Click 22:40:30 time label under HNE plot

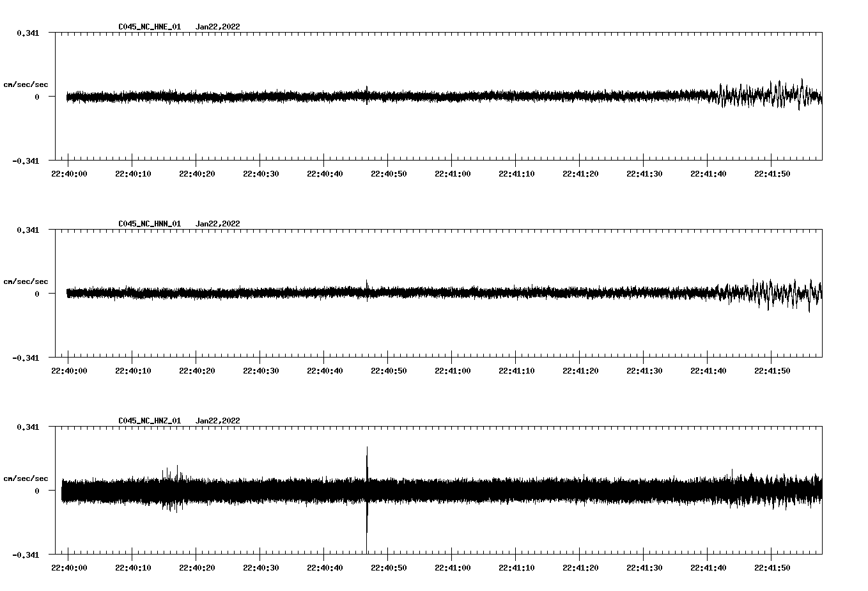(261, 174)
